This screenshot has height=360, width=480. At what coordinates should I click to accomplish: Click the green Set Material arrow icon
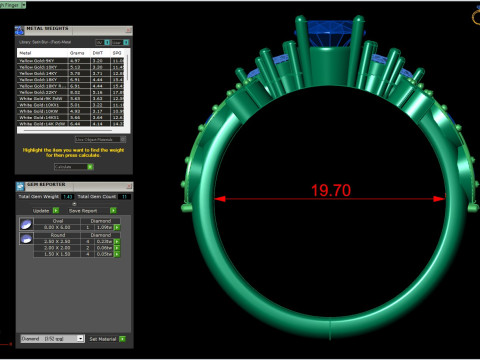click(x=123, y=339)
